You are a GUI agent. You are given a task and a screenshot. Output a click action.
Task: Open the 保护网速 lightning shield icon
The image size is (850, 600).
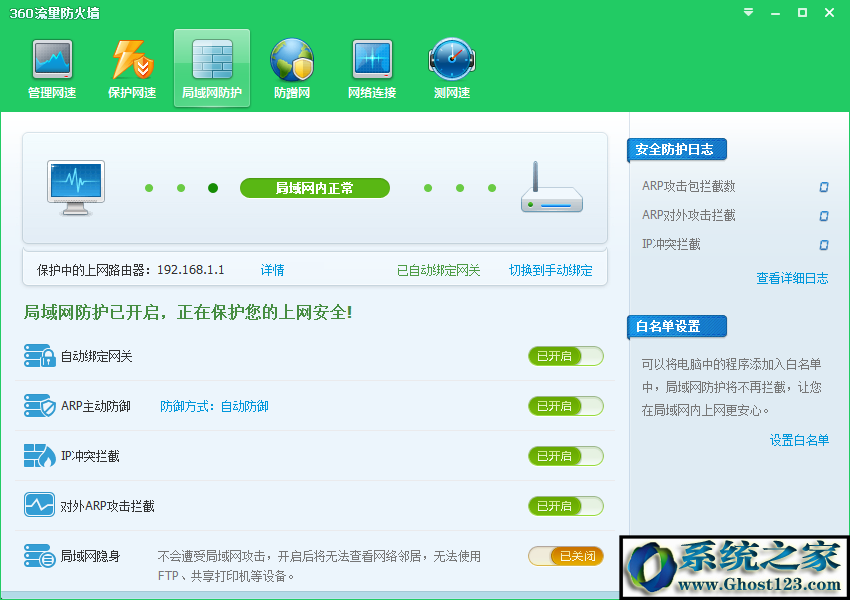(x=132, y=59)
